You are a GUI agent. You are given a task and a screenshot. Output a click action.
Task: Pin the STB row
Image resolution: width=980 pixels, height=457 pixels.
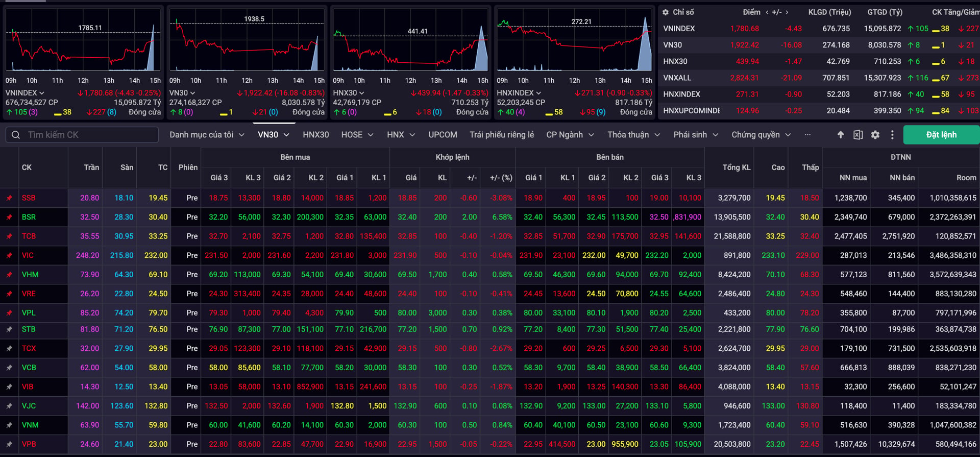(x=9, y=329)
